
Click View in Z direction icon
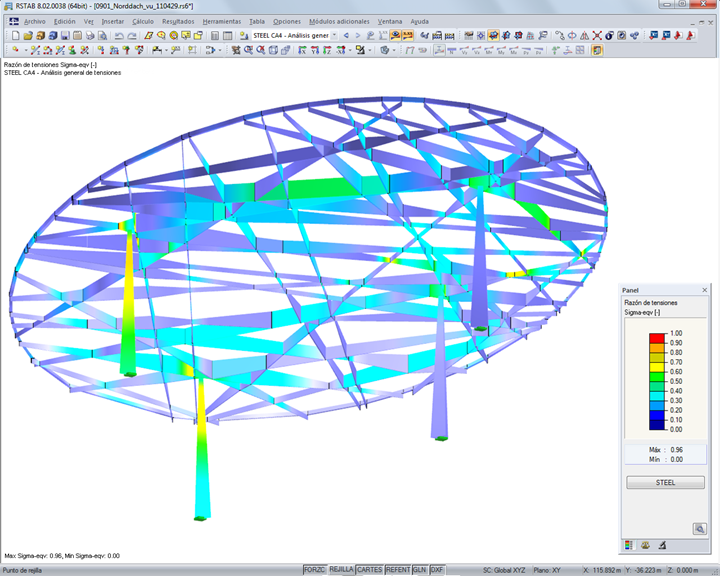[327, 50]
